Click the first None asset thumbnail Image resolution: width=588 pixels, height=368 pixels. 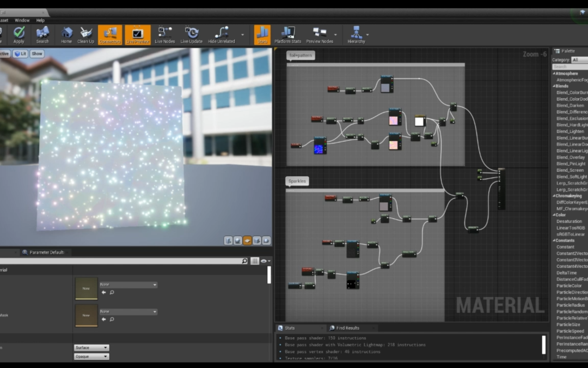tap(86, 288)
